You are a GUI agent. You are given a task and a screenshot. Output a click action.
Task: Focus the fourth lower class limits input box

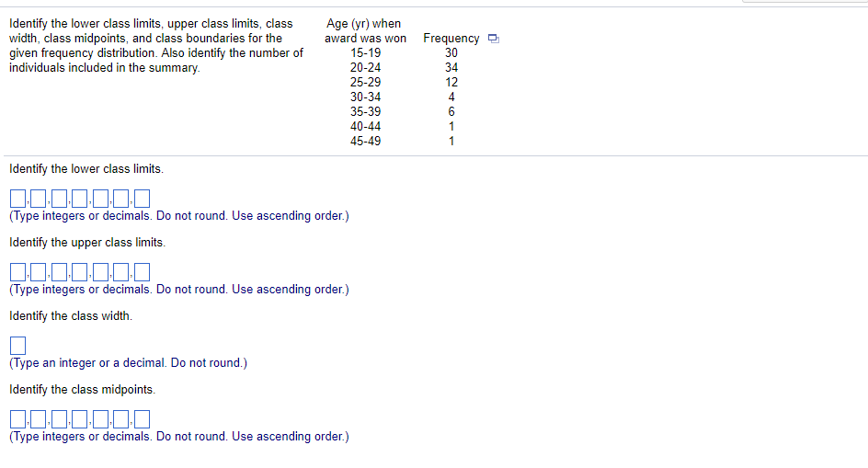[x=80, y=199]
